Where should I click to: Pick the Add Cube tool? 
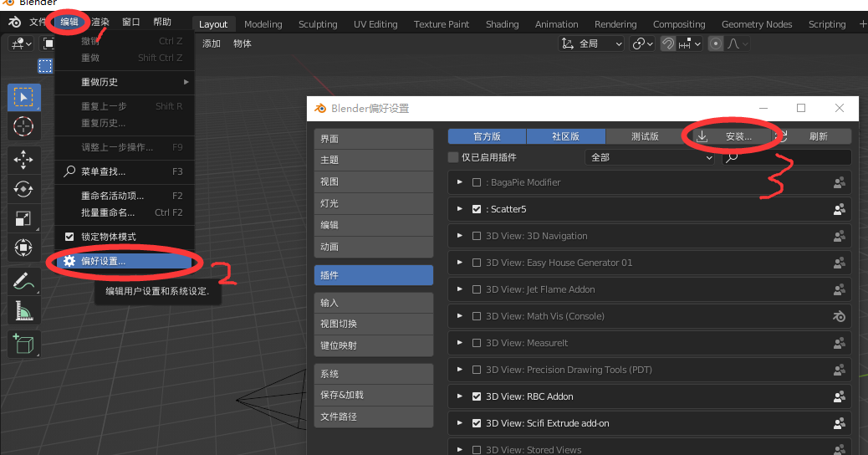point(23,344)
